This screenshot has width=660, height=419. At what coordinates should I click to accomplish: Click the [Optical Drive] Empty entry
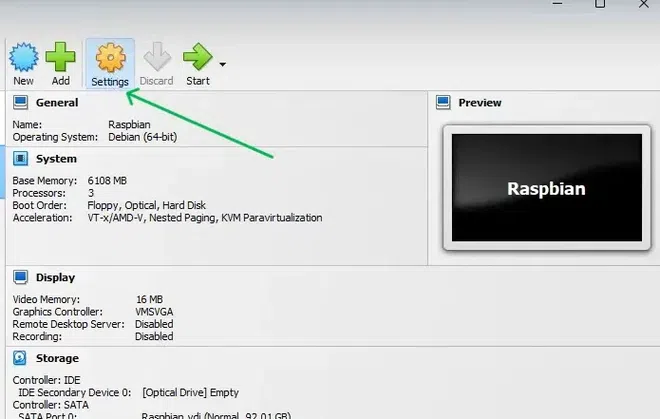pyautogui.click(x=190, y=393)
